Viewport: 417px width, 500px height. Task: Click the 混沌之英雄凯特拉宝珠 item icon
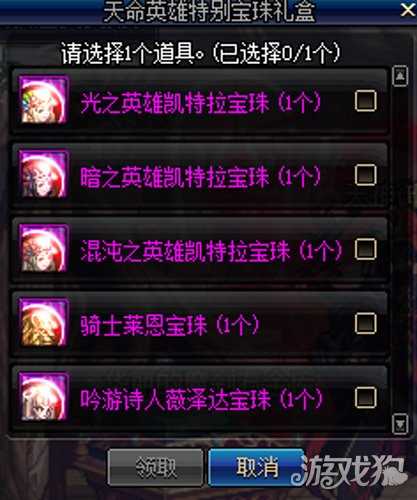point(43,248)
